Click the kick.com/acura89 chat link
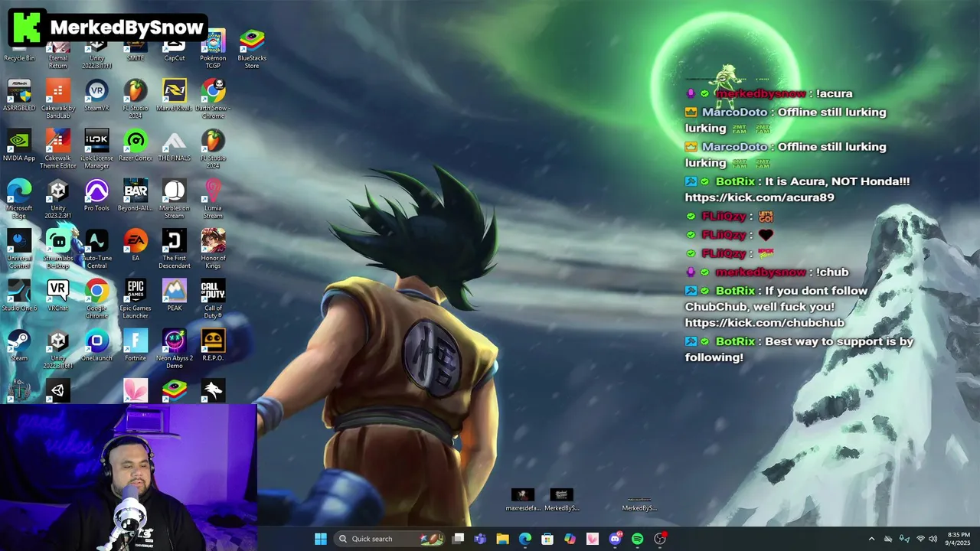Image resolution: width=980 pixels, height=551 pixels. pos(759,197)
